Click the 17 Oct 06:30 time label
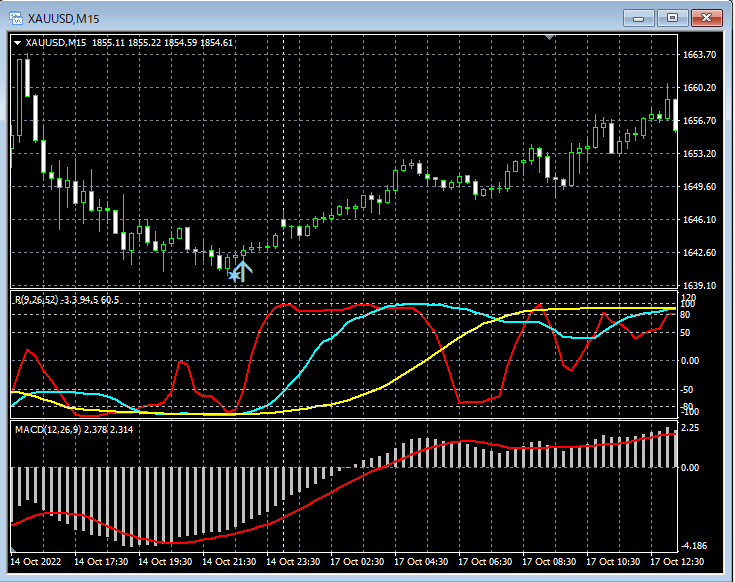Image resolution: width=735 pixels, height=582 pixels. coord(485,561)
